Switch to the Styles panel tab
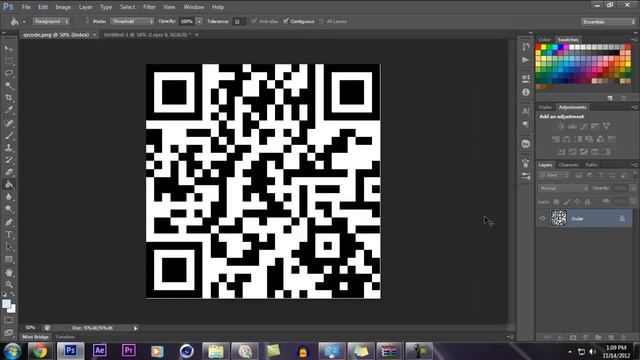Screen dimensions: 640x360 [x=545, y=107]
